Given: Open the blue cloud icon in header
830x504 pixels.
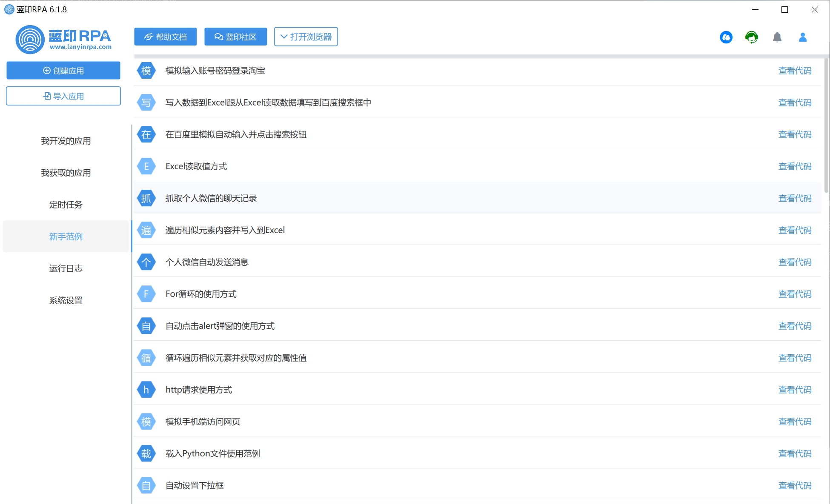Looking at the screenshot, I should pyautogui.click(x=726, y=37).
